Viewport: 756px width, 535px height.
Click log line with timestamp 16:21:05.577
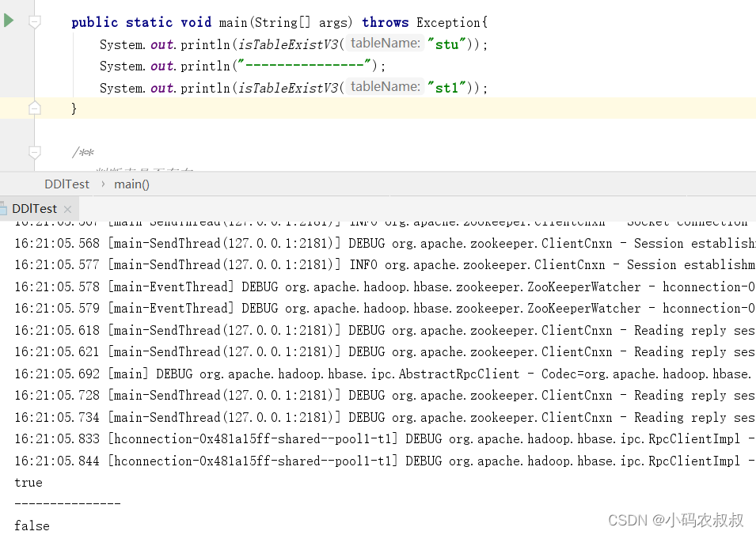385,265
